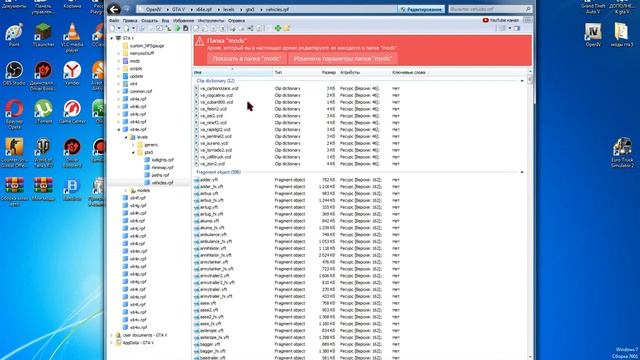Click the Edit mode (Редактирование) button
Image resolution: width=640 pixels, height=360 pixels.
point(421,9)
